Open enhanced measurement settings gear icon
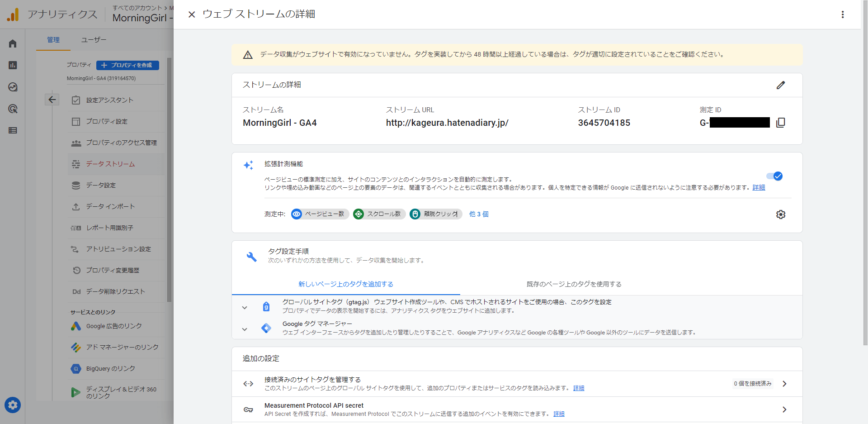The width and height of the screenshot is (868, 424). (780, 214)
